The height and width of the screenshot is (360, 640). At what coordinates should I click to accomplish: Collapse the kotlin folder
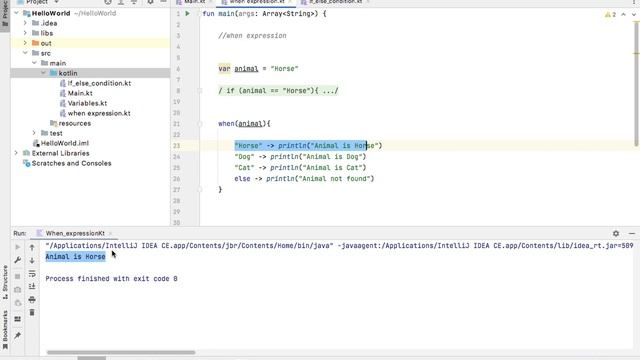click(x=43, y=73)
